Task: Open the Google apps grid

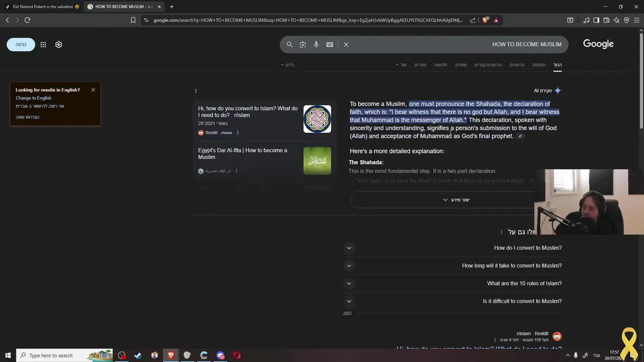Action: tap(43, 44)
